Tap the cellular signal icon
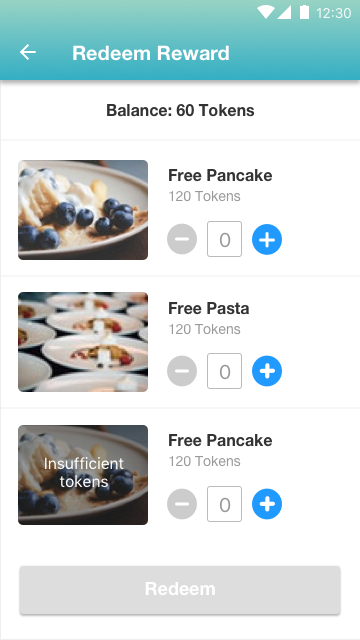360x640 pixels. [x=284, y=12]
